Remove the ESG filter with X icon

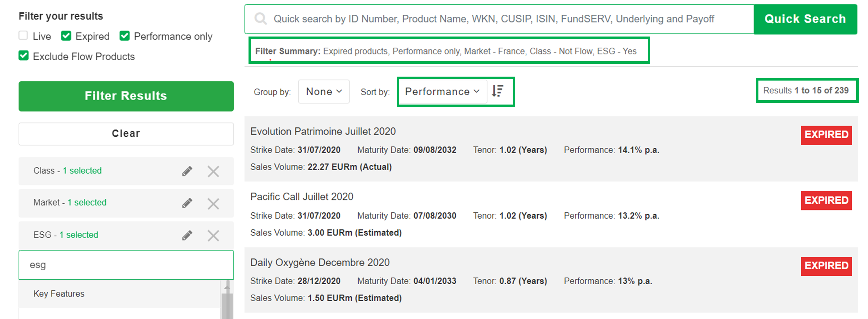[x=213, y=236]
